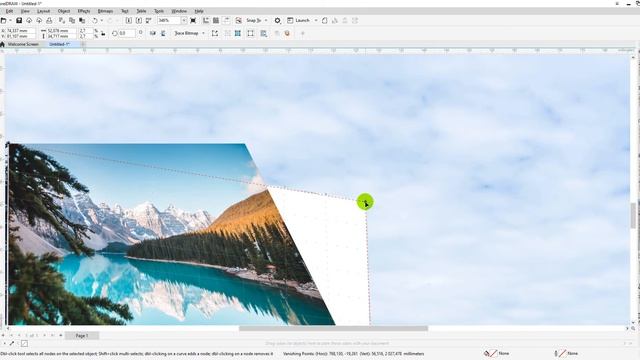The width and height of the screenshot is (640, 360).
Task: Open Options gear icon
Action: (278, 20)
